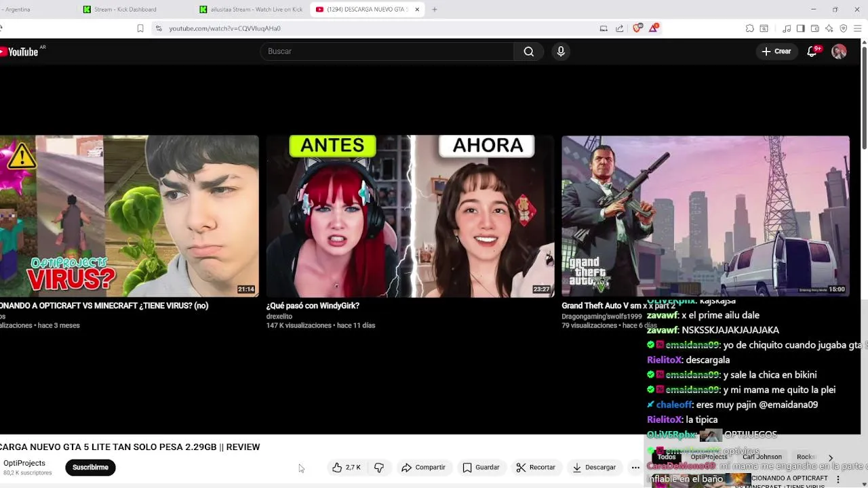Activate voice search microphone

[560, 52]
